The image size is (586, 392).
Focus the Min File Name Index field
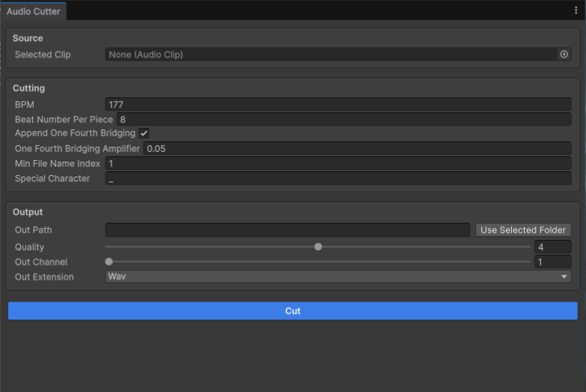tap(338, 164)
